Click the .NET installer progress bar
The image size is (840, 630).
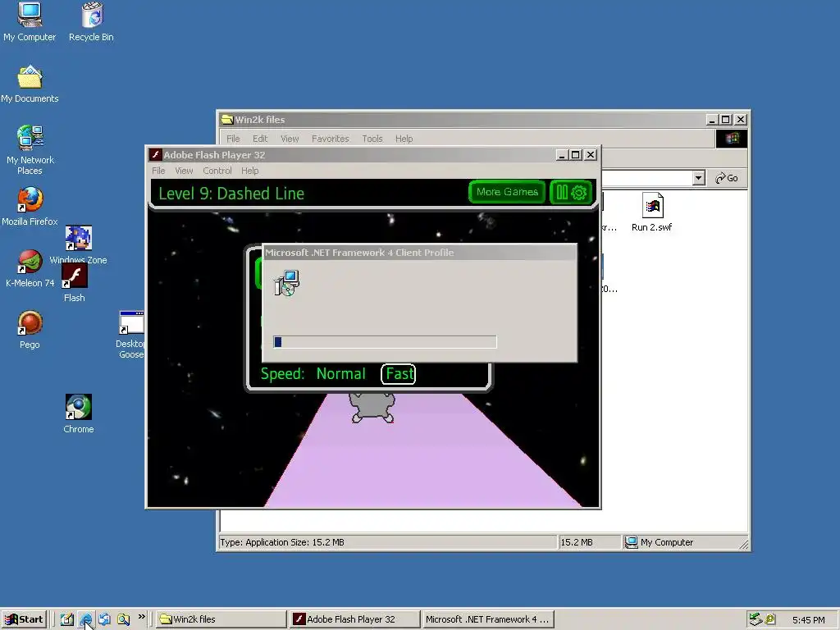point(385,342)
